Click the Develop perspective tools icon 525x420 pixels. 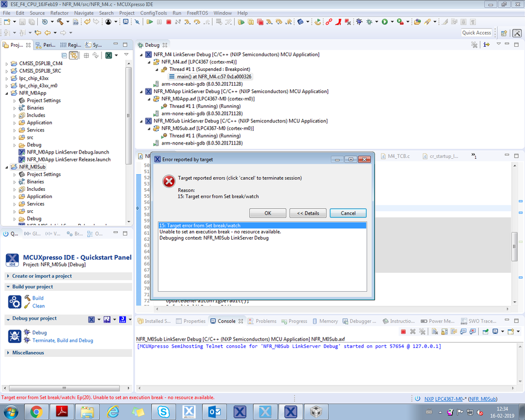point(517,33)
